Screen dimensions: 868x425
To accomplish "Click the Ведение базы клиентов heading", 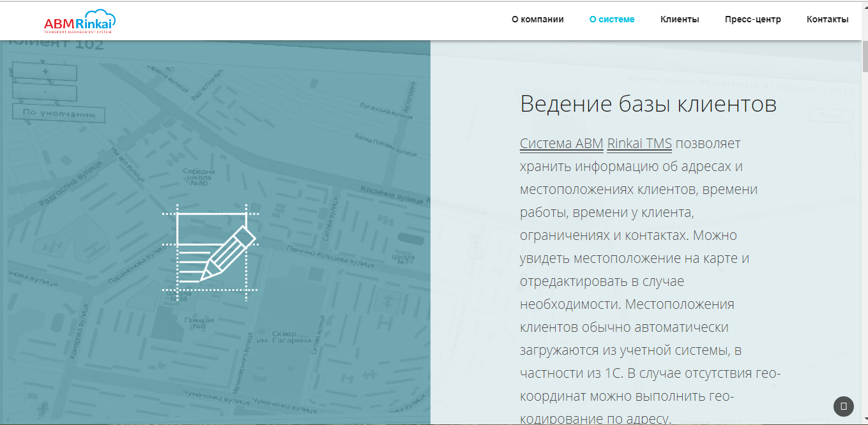I will coord(648,104).
